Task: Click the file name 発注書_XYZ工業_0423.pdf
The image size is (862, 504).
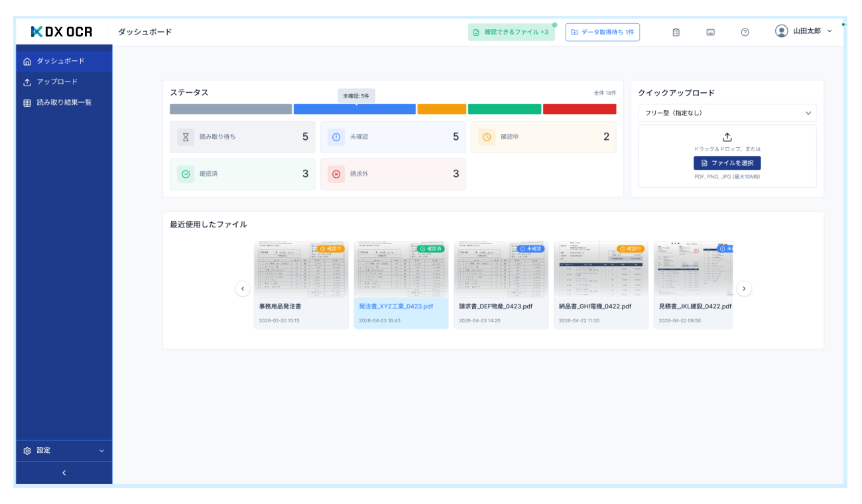Action: click(396, 306)
